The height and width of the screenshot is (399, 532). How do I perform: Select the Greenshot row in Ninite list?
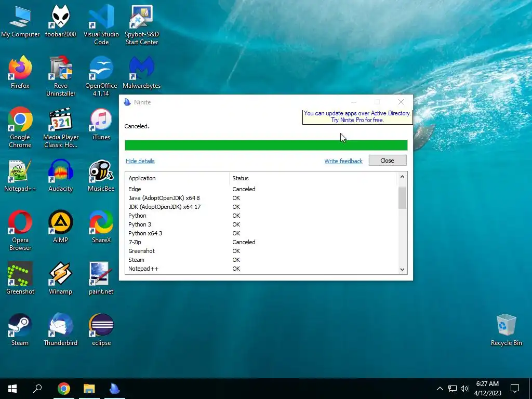click(x=262, y=251)
